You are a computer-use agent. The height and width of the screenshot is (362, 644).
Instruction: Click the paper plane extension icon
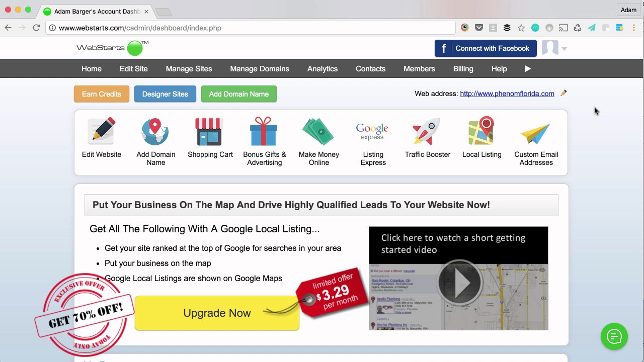pyautogui.click(x=592, y=28)
